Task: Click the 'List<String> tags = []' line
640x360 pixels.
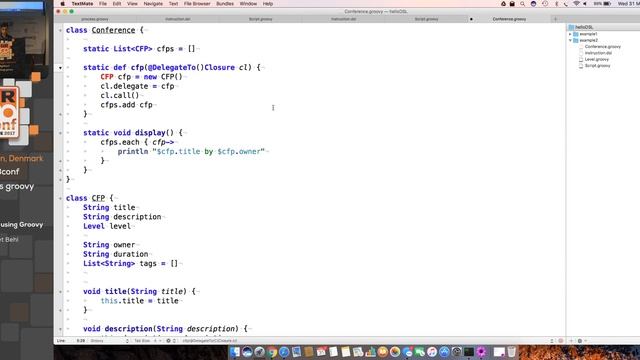Action: click(x=131, y=264)
